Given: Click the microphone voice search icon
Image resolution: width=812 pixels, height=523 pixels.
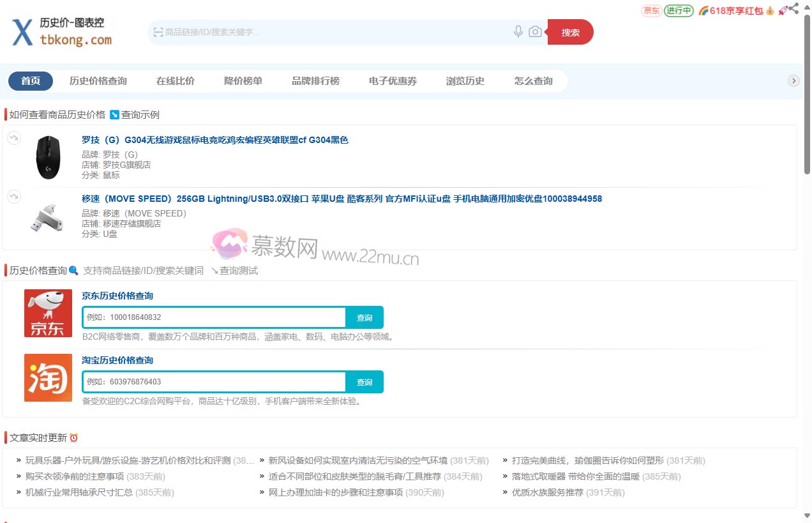Looking at the screenshot, I should point(518,32).
